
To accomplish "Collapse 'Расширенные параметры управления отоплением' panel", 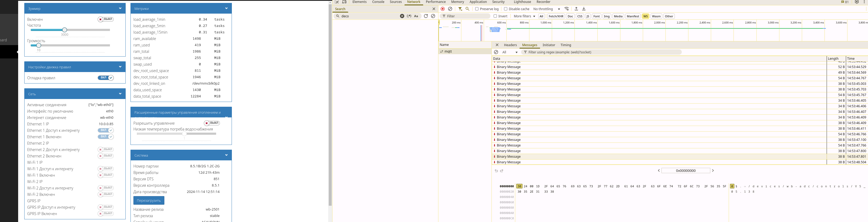I will (227, 117).
